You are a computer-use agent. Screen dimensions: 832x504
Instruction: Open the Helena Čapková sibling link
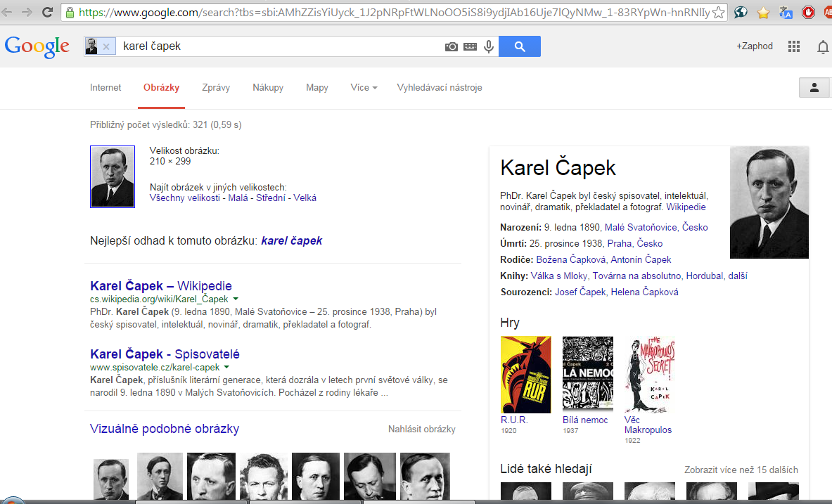(x=645, y=292)
